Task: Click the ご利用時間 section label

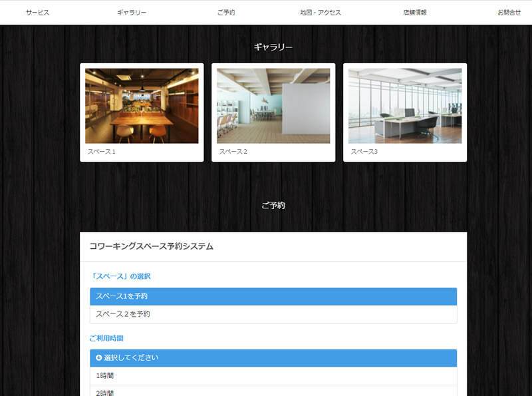Action: click(x=106, y=338)
